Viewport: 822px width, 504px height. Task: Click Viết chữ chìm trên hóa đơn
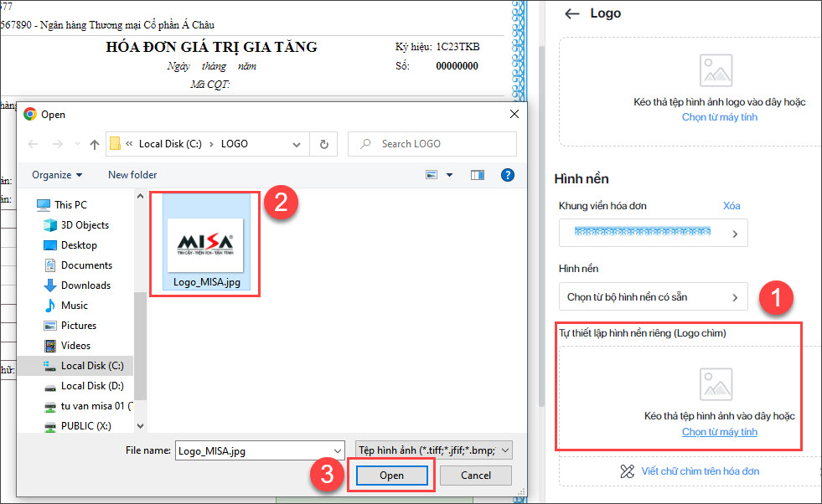pyautogui.click(x=700, y=471)
